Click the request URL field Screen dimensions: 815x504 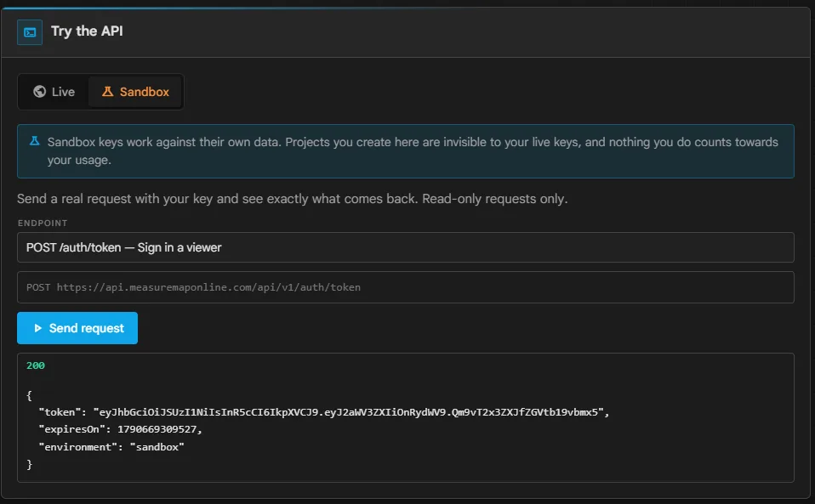406,287
